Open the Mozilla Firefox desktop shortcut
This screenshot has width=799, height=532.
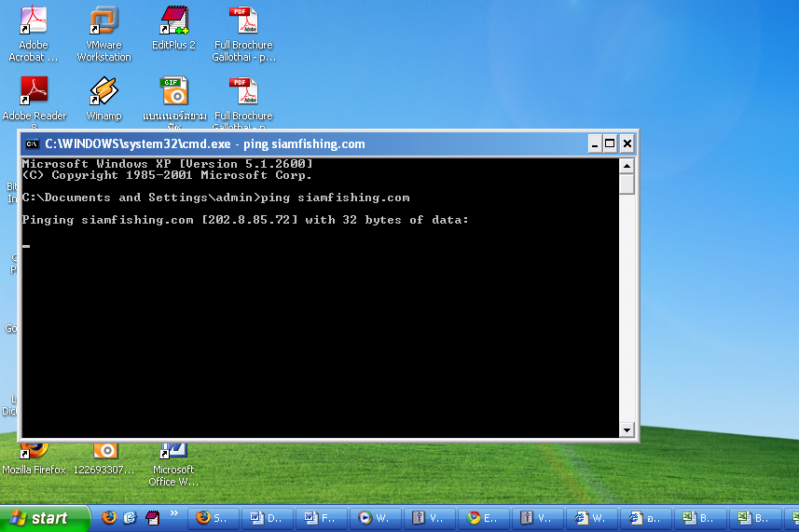34,459
